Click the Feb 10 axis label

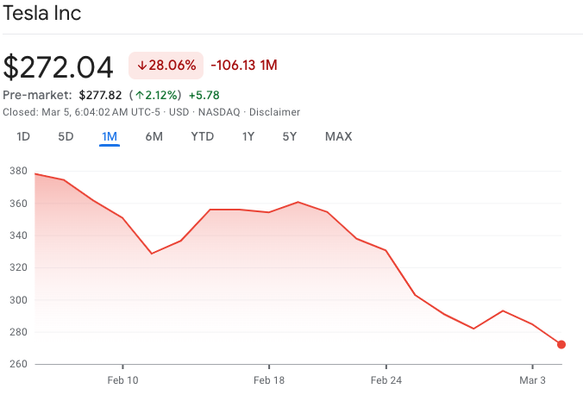123,380
